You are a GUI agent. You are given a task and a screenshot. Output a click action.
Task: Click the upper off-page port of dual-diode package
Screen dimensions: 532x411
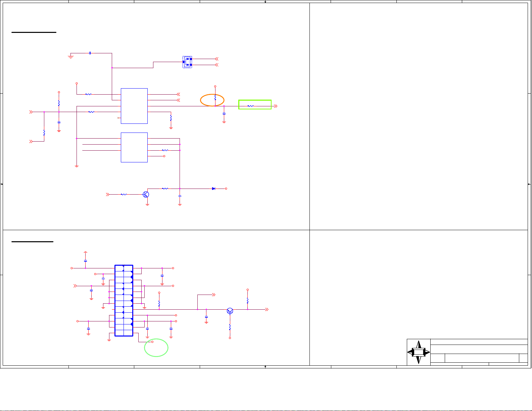pyautogui.click(x=216, y=59)
